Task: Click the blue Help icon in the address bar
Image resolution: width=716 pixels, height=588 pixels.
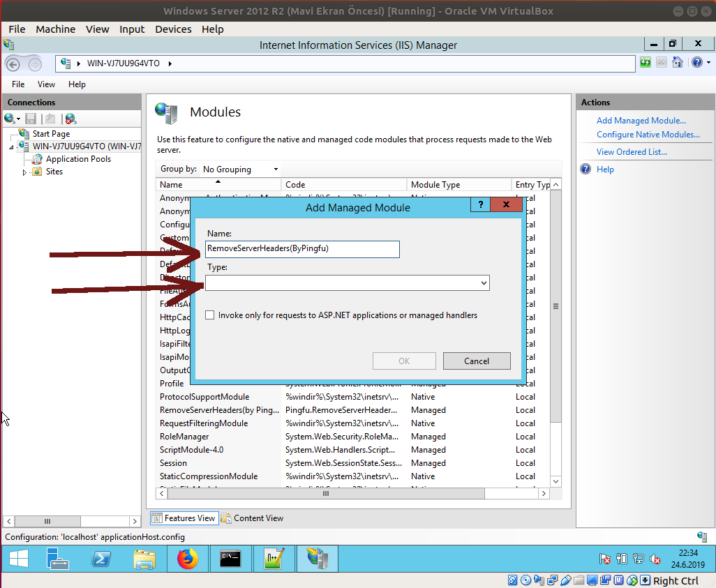Action: [x=697, y=63]
